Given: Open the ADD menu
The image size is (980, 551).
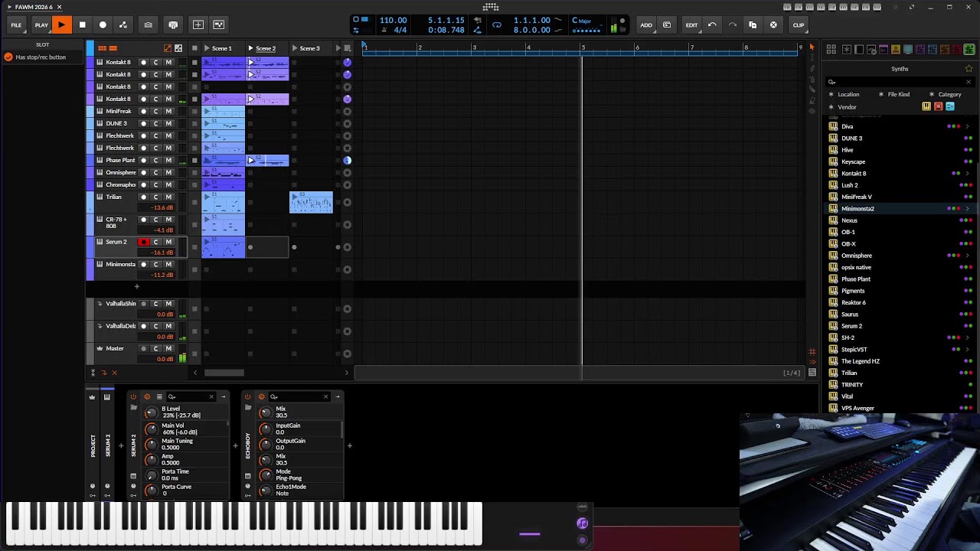Looking at the screenshot, I should (646, 24).
